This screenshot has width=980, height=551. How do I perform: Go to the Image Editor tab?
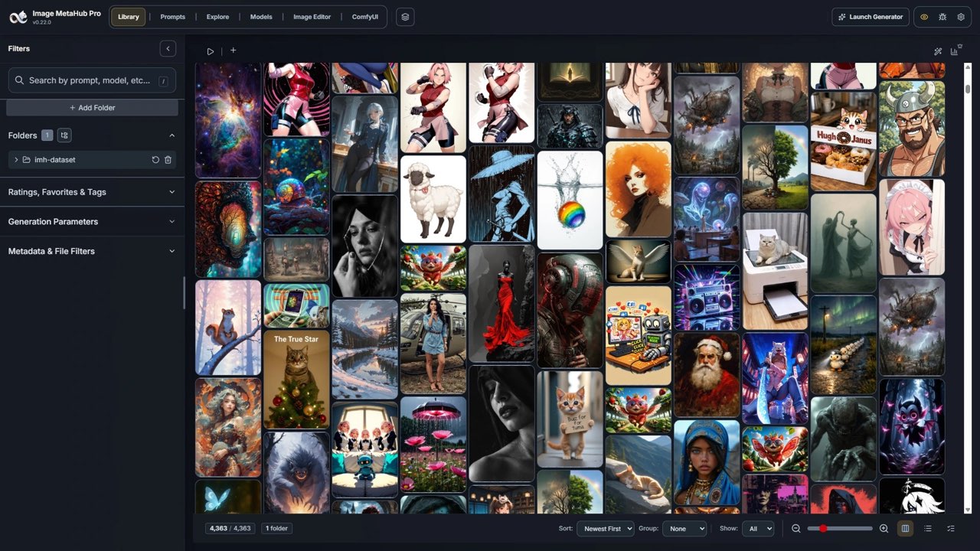[312, 17]
